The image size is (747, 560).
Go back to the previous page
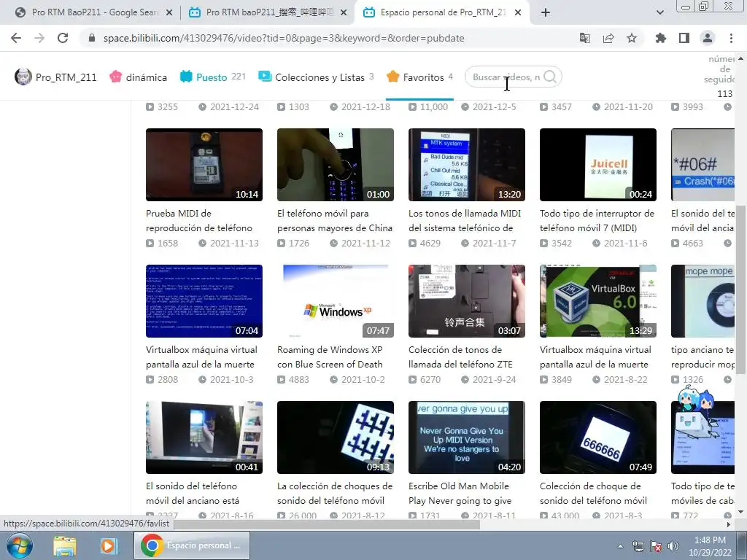(16, 38)
